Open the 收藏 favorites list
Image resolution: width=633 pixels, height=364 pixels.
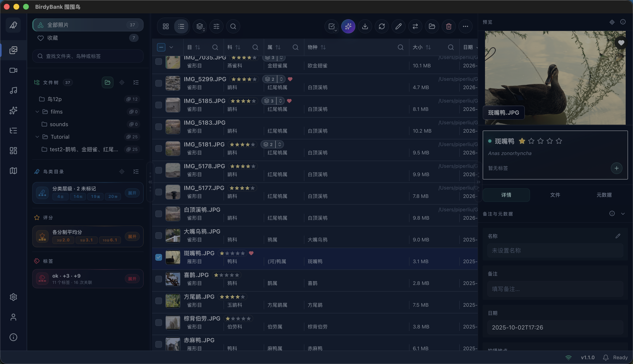(x=88, y=38)
